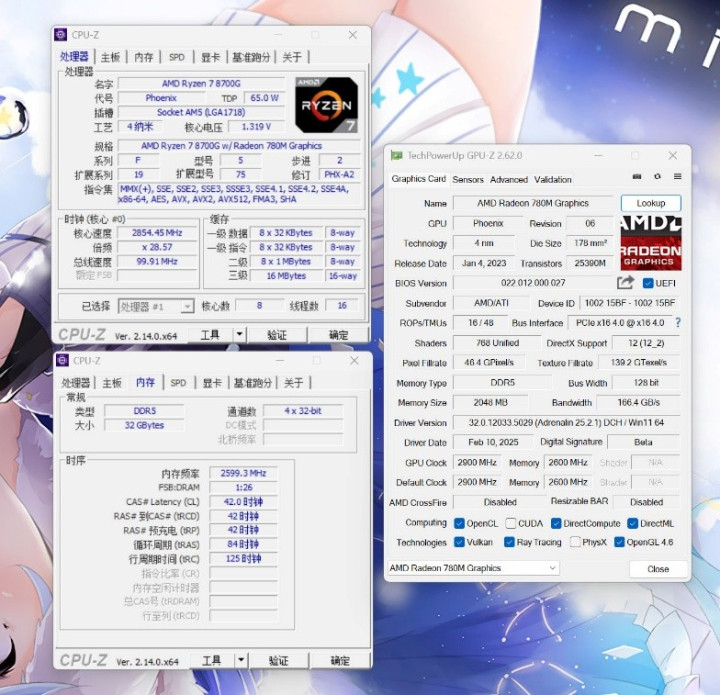Click the Ryzen 7 processor logo

(x=326, y=105)
